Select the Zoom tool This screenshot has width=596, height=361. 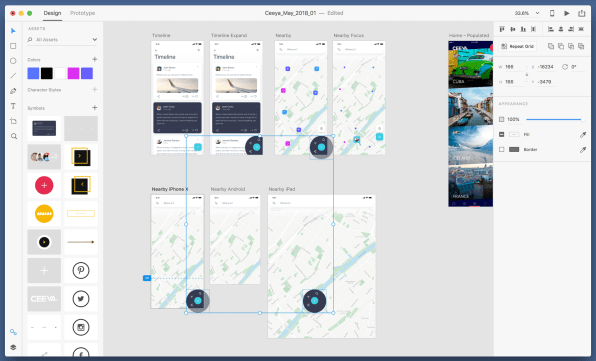point(14,136)
